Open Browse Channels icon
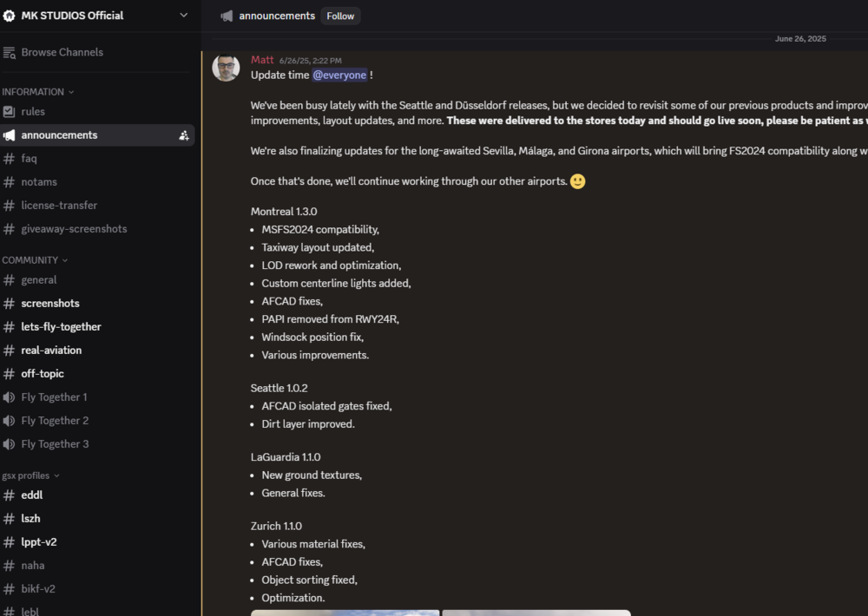The width and height of the screenshot is (868, 616). pyautogui.click(x=10, y=52)
